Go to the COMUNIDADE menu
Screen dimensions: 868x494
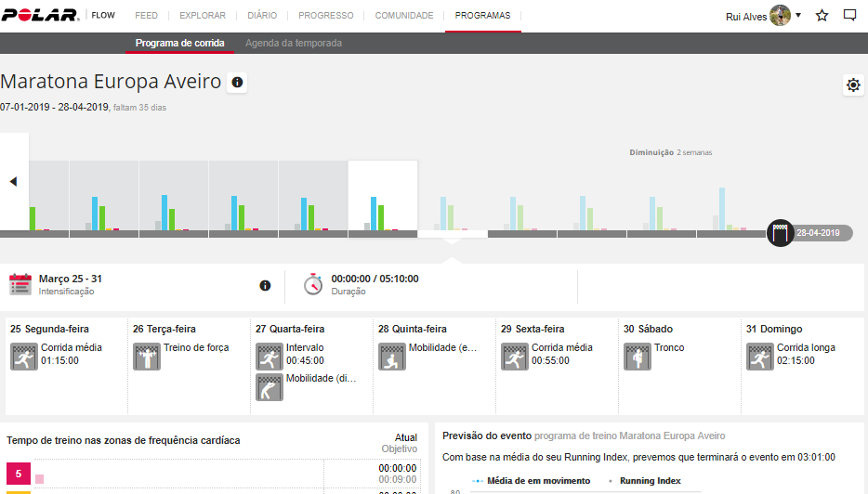[404, 16]
